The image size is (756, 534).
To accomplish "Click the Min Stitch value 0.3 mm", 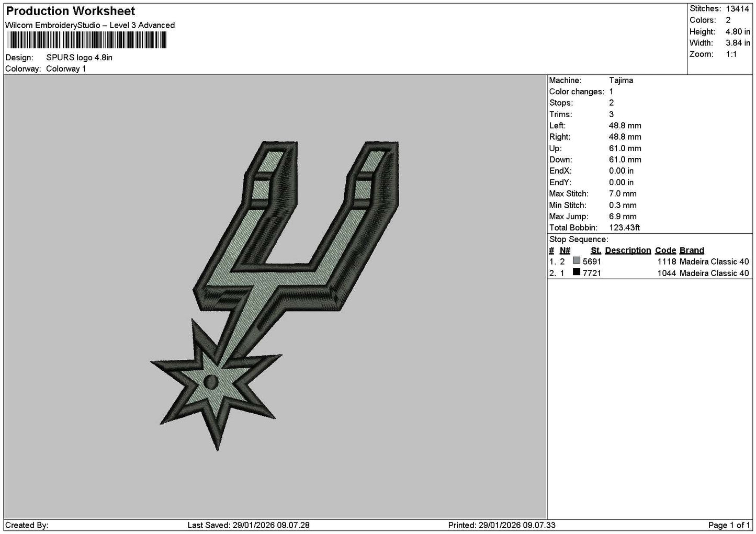I will coord(623,205).
